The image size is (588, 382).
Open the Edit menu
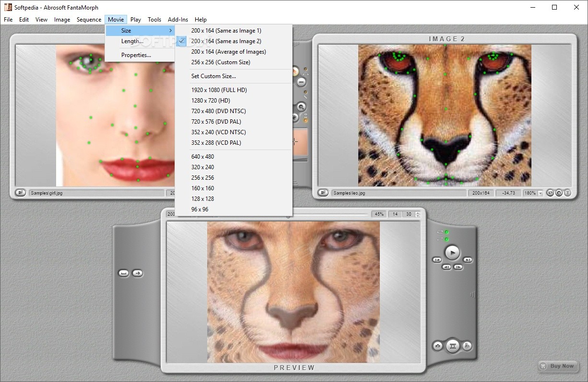[x=24, y=20]
